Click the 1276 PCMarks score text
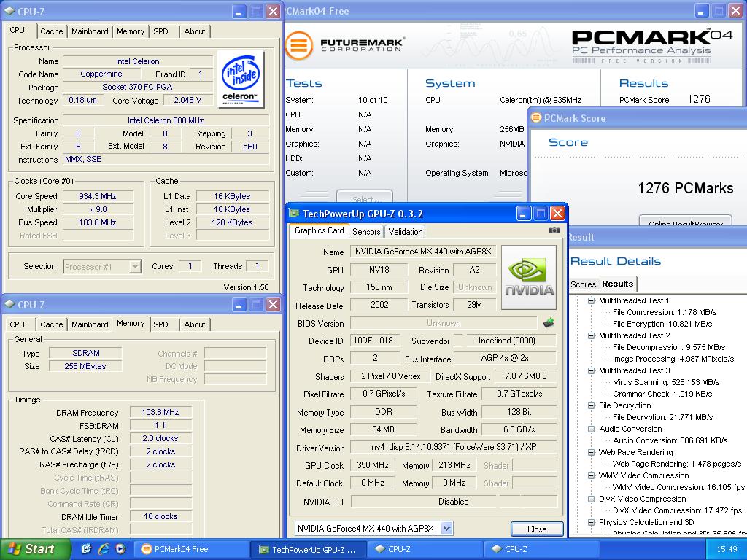 [x=686, y=188]
